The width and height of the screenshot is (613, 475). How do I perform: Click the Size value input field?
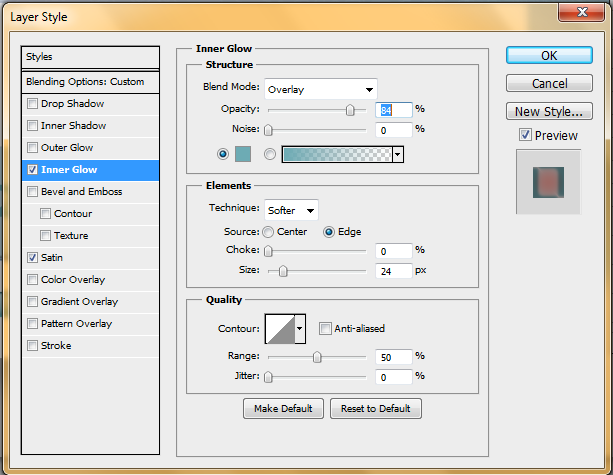394,271
